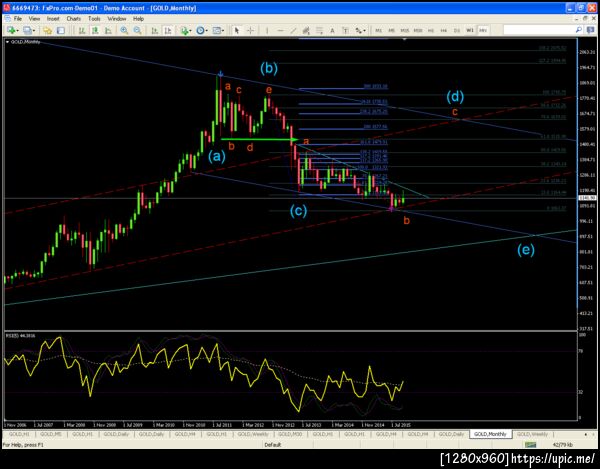The height and width of the screenshot is (469, 600).
Task: Select the Fibonacci Retracement tool
Action: click(x=319, y=30)
